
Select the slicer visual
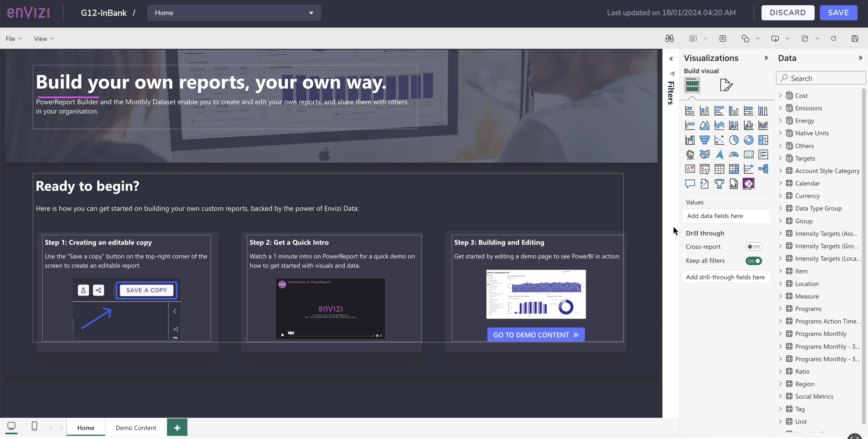coord(705,169)
